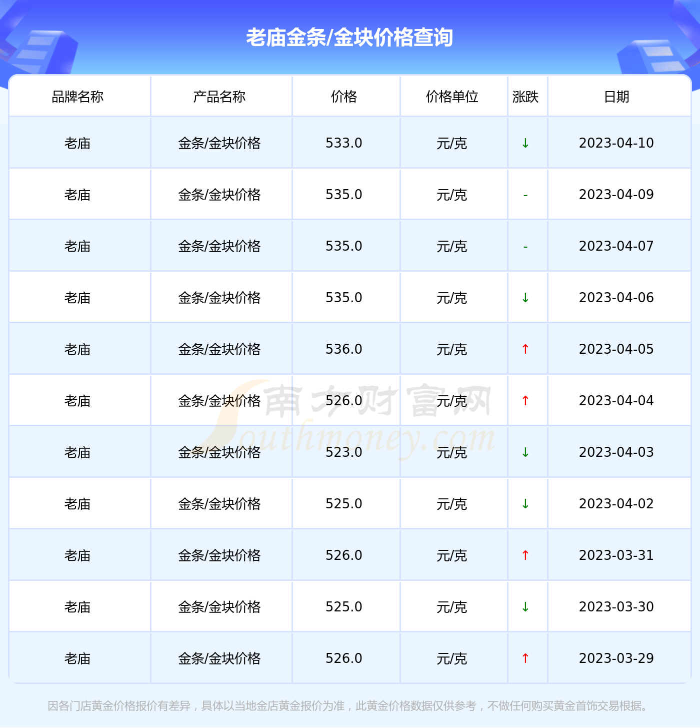700x728 pixels.
Task: Click the down arrow for 2023-04-06
Action: [525, 298]
